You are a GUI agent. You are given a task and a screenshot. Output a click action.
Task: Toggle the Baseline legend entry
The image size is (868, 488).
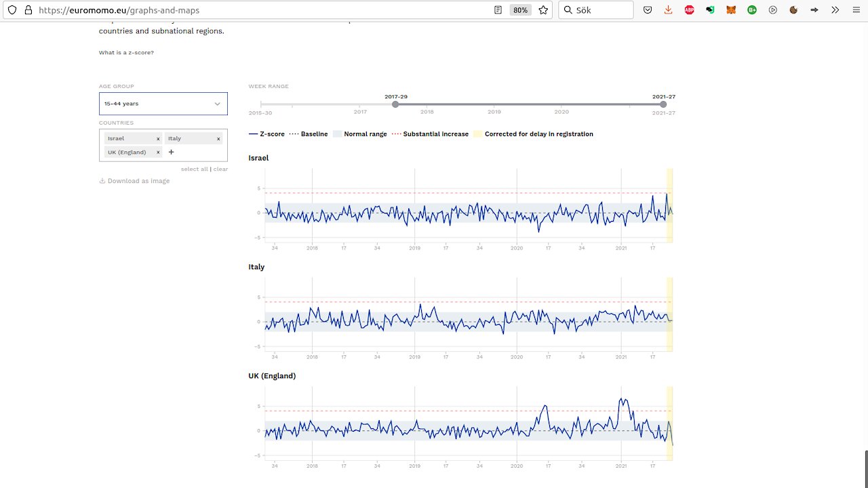(309, 134)
